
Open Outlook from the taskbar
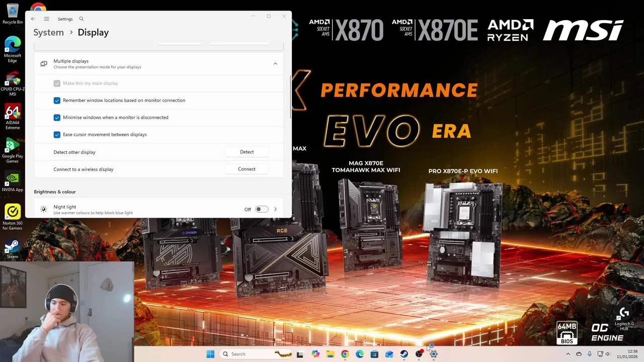pos(389,354)
